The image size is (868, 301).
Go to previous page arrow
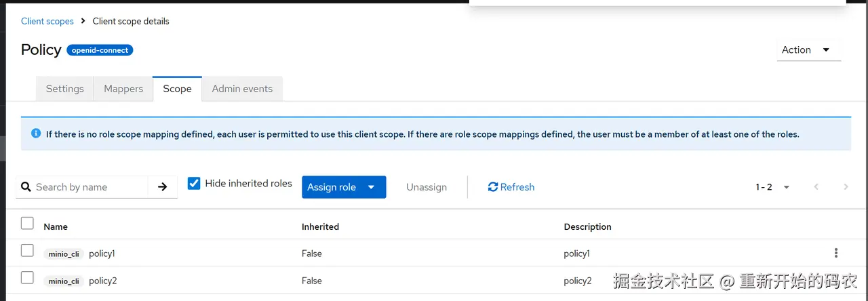816,187
